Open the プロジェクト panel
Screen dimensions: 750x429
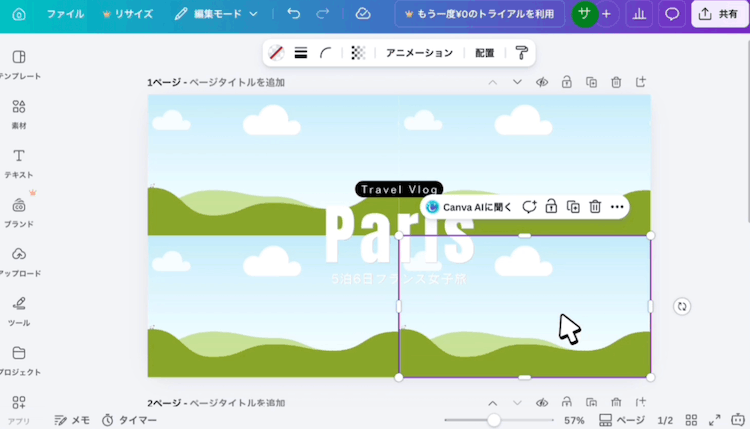(19, 361)
